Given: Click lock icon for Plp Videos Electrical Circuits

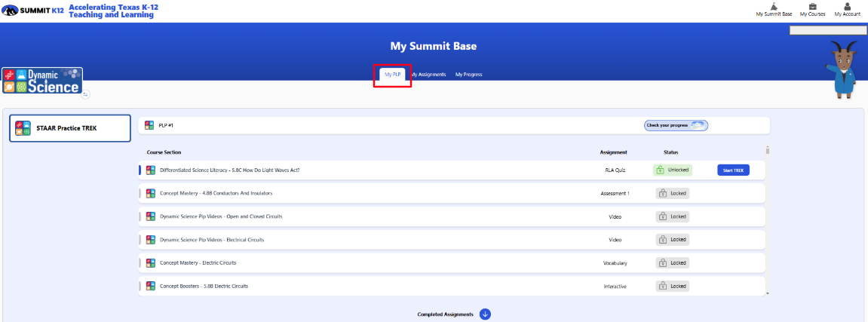Looking at the screenshot, I should (x=663, y=240).
